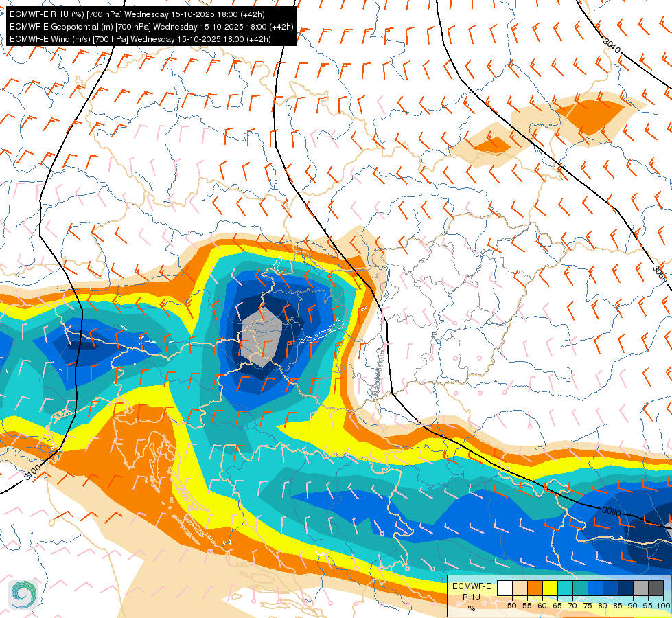The image size is (672, 618).
Task: Click the Geopotential 700 hPa title line
Action: pos(151,27)
